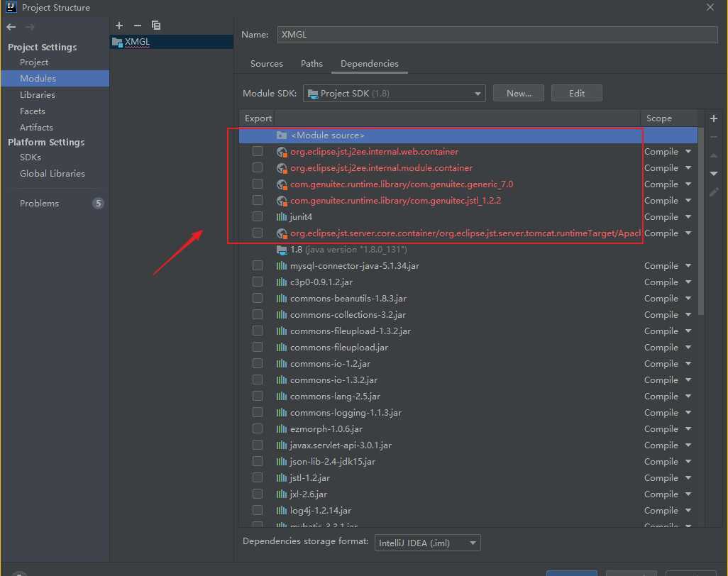Switch to the Paths tab
Image resolution: width=728 pixels, height=576 pixels.
tap(311, 64)
